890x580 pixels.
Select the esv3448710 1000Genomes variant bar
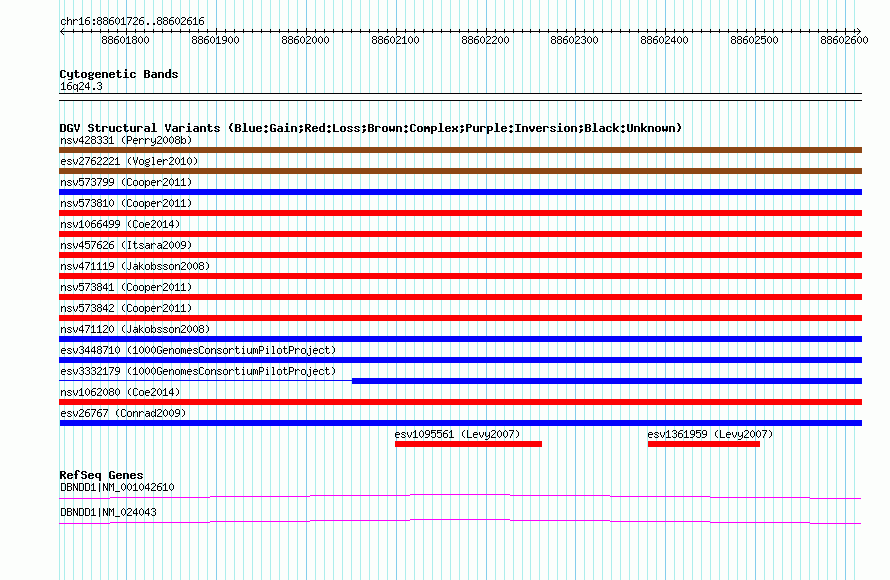click(460, 360)
